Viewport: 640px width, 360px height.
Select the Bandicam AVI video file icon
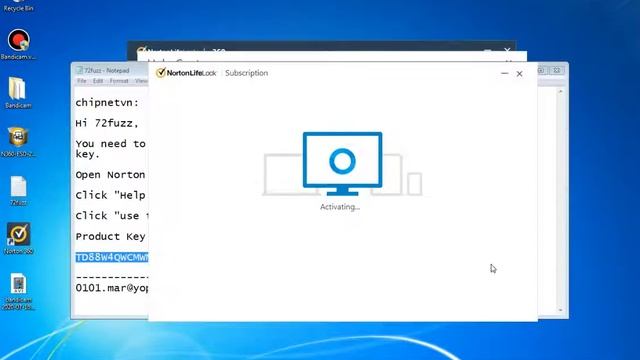point(18,291)
